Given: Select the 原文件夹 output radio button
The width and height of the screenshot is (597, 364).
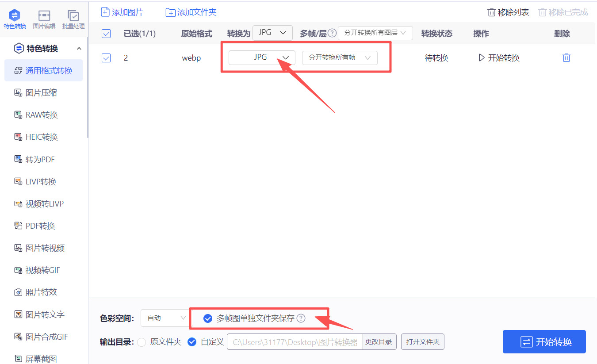Looking at the screenshot, I should (x=142, y=342).
